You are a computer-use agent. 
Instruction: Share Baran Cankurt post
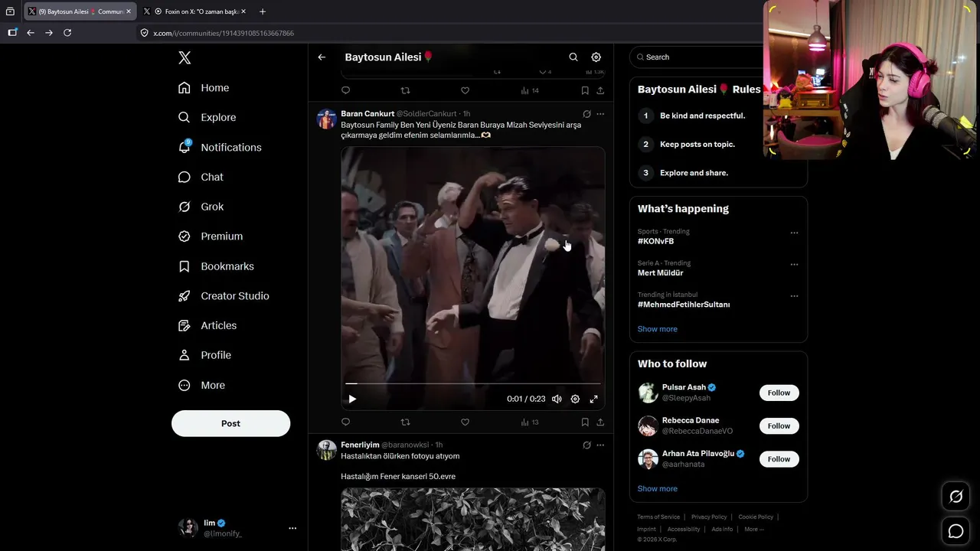click(x=600, y=422)
